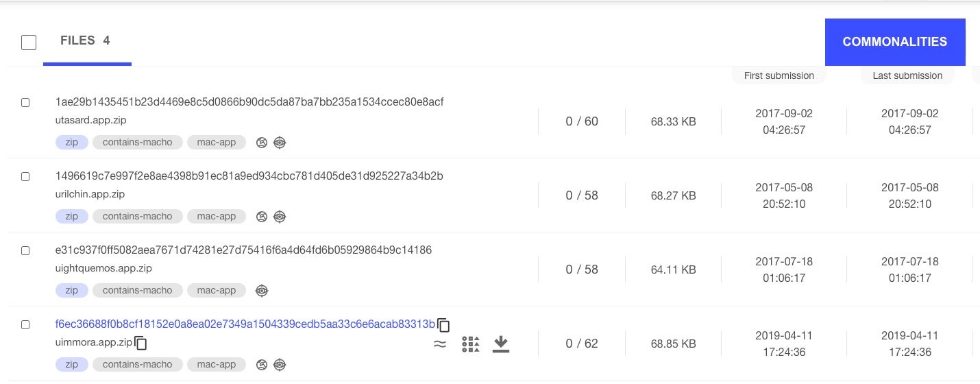Open graph icon next to download arrow
The height and width of the screenshot is (384, 980).
coord(470,344)
